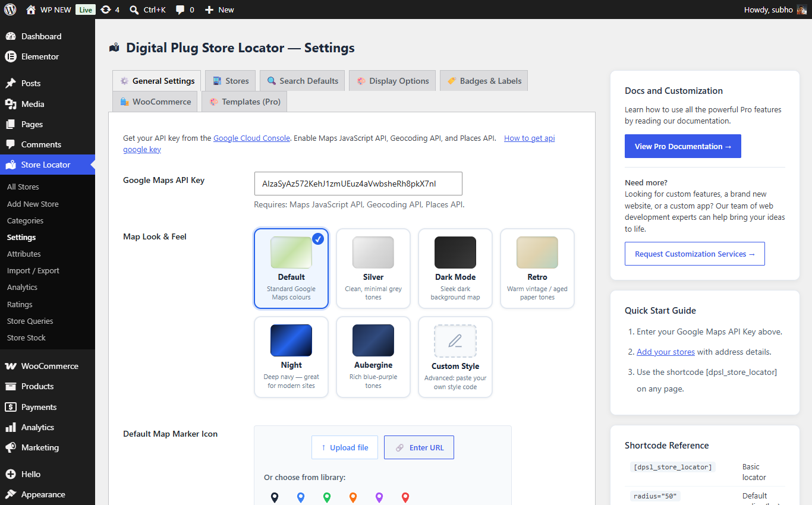
Task: Choose the Custom Style map card
Action: tap(455, 357)
